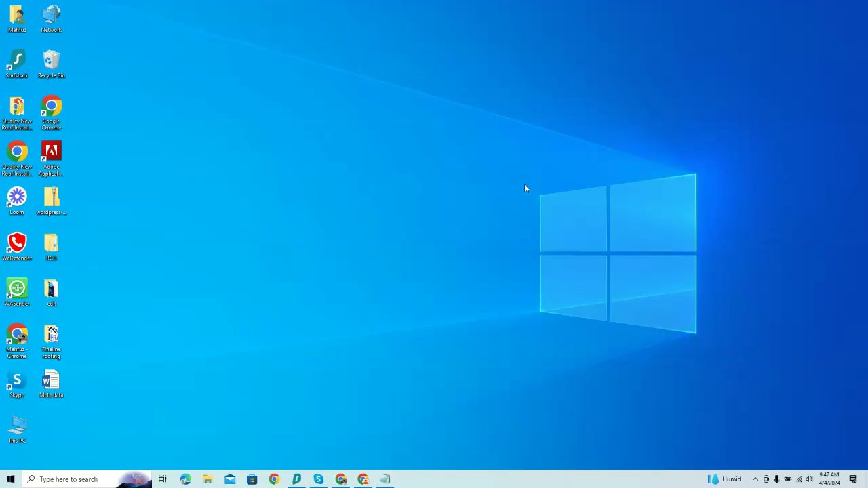The width and height of the screenshot is (868, 488).
Task: Select the Mahfuz - Chrome desktop shortcut
Action: click(17, 341)
